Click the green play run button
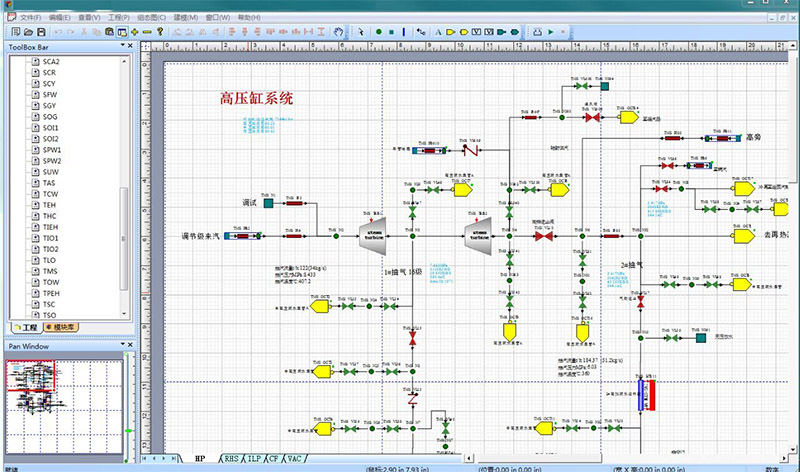 click(550, 32)
